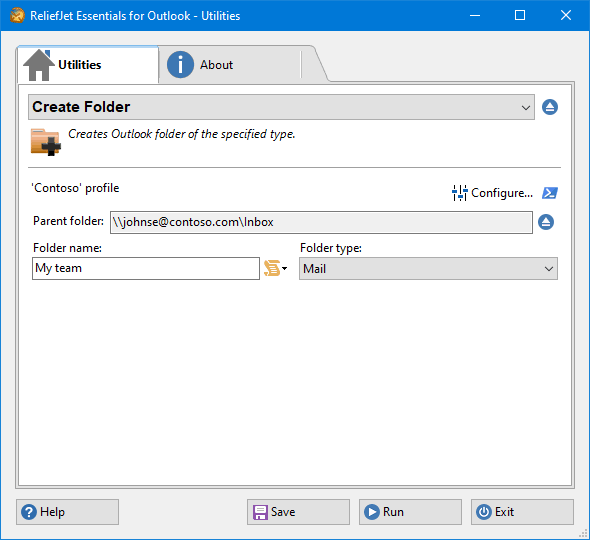The image size is (590, 540).
Task: Open the Folder type Mail dropdown
Action: tap(428, 269)
